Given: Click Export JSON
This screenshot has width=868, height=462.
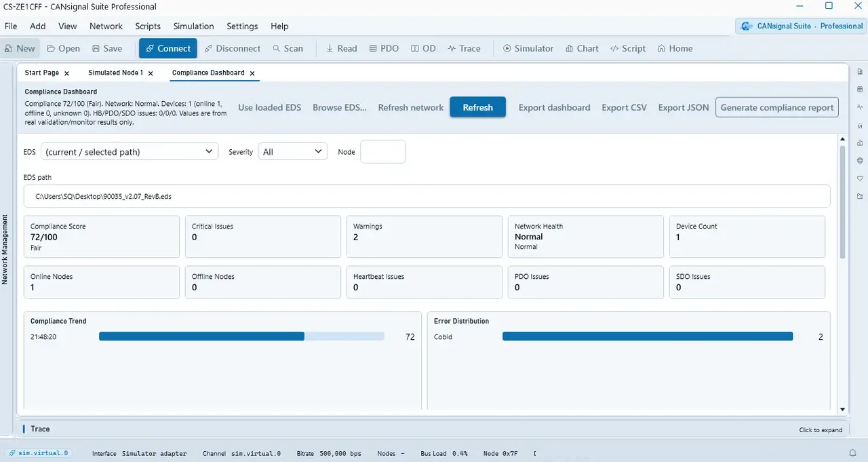Looking at the screenshot, I should pyautogui.click(x=684, y=107).
